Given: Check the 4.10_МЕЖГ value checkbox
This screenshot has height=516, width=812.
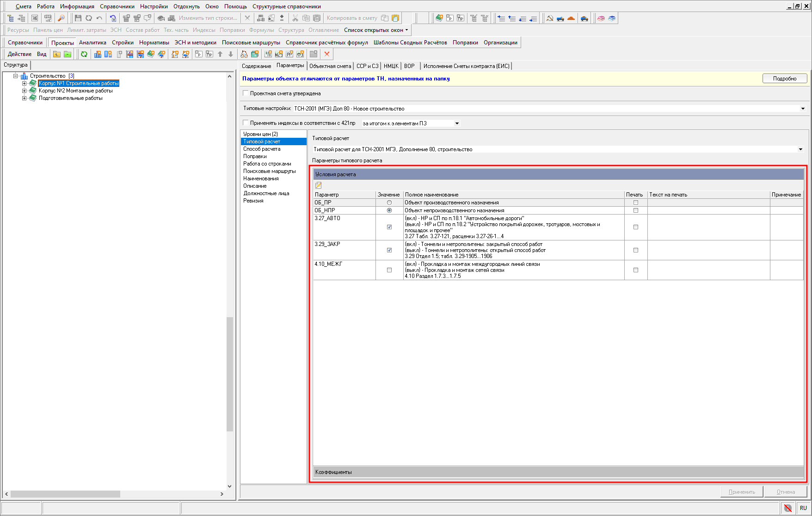Looking at the screenshot, I should [x=389, y=270].
